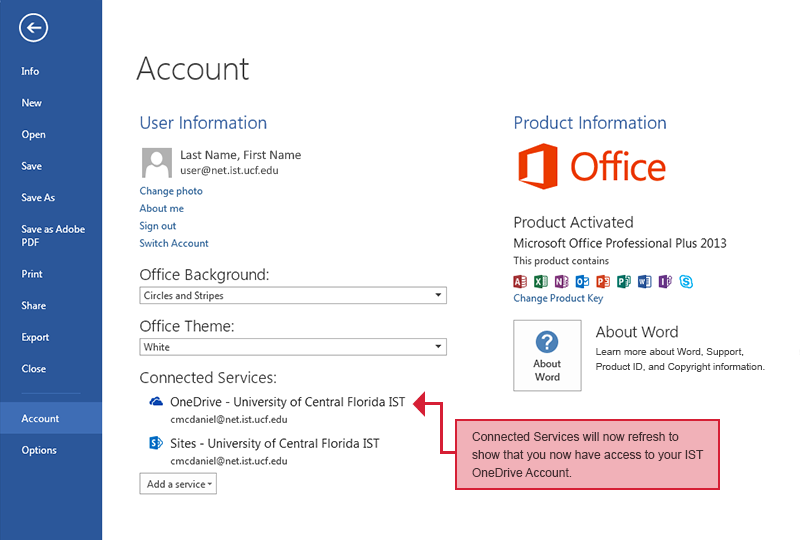This screenshot has width=800, height=540.
Task: Click the Switch Account link
Action: tap(174, 243)
